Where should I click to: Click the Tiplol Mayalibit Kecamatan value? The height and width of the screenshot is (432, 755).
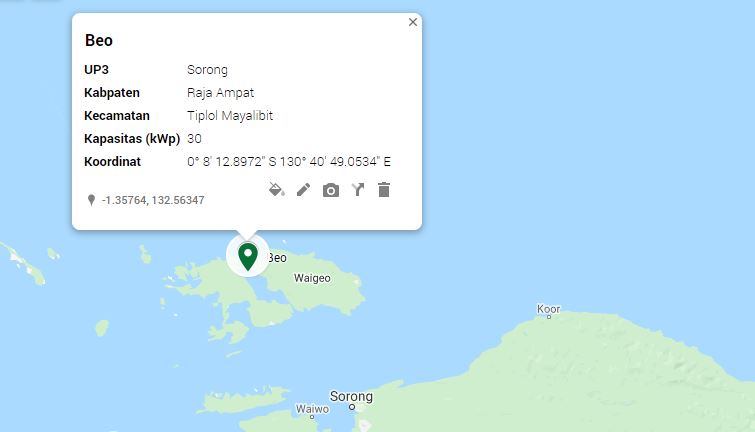[230, 116]
